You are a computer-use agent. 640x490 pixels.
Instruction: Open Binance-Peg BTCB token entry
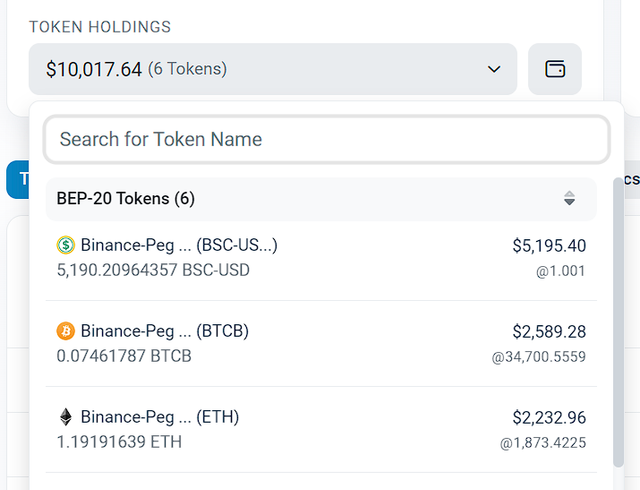321,344
